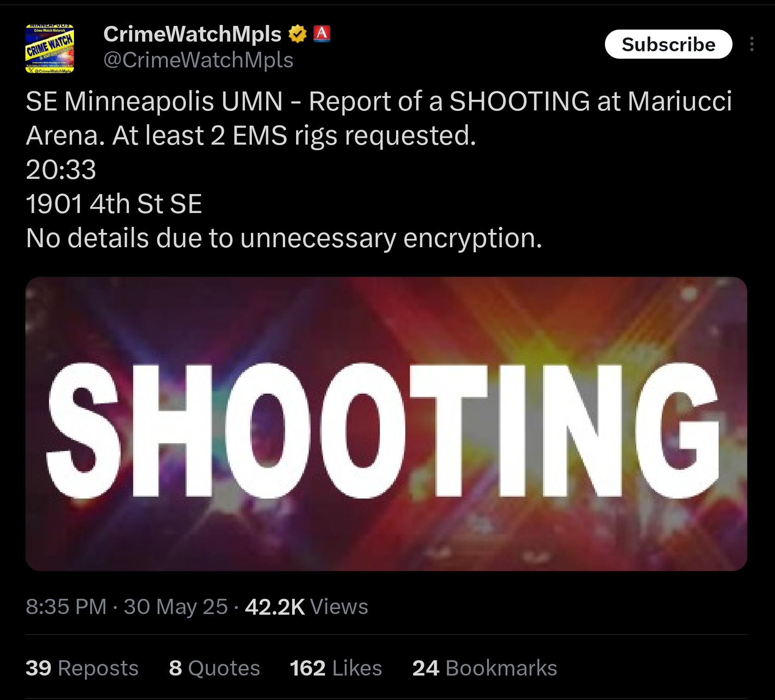This screenshot has width=775, height=700.
Task: Subscribe to CrimeWatchMpls
Action: point(668,44)
